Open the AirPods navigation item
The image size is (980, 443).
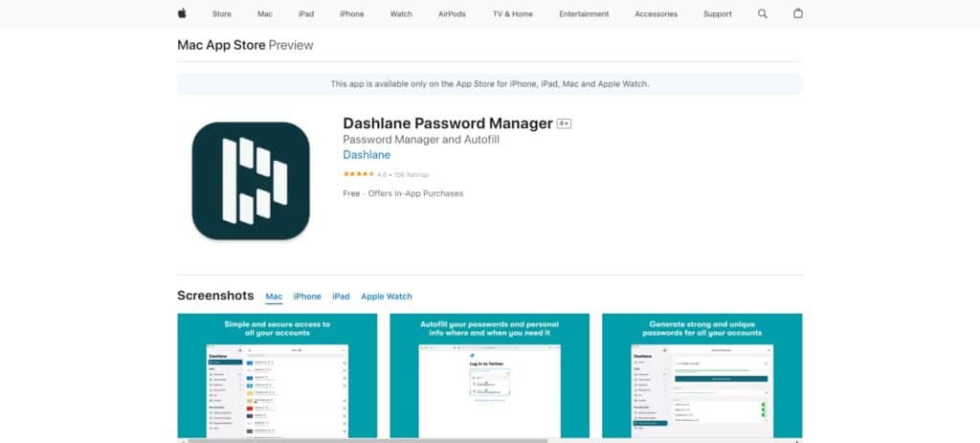[x=452, y=13]
